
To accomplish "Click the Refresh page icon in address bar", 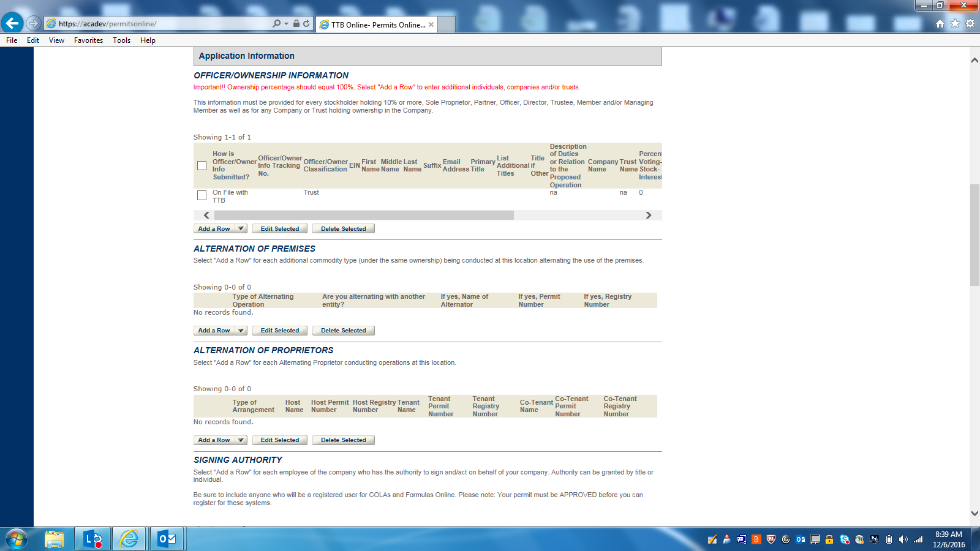I will 306,23.
